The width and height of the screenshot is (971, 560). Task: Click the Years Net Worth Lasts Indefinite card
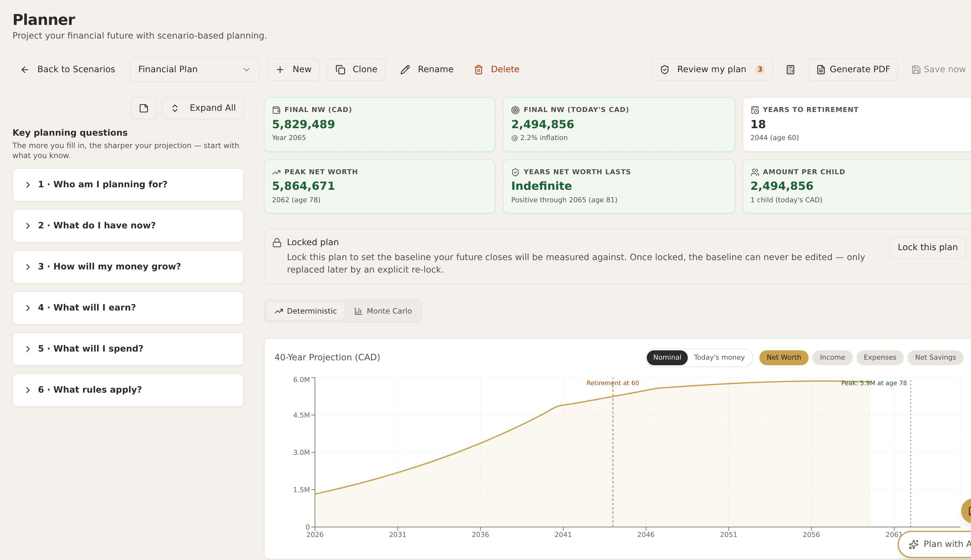[619, 187]
